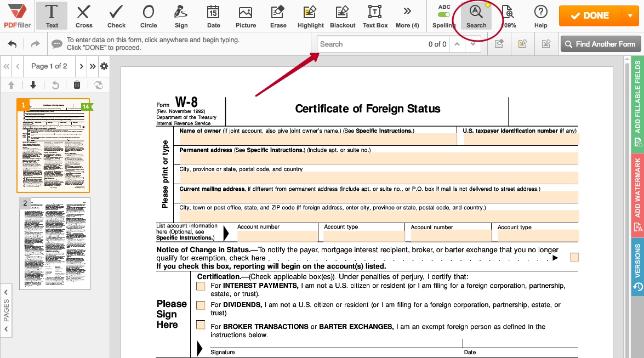Click the U.S. taxpayer identification number field
This screenshot has width=644, height=358.
point(521,139)
